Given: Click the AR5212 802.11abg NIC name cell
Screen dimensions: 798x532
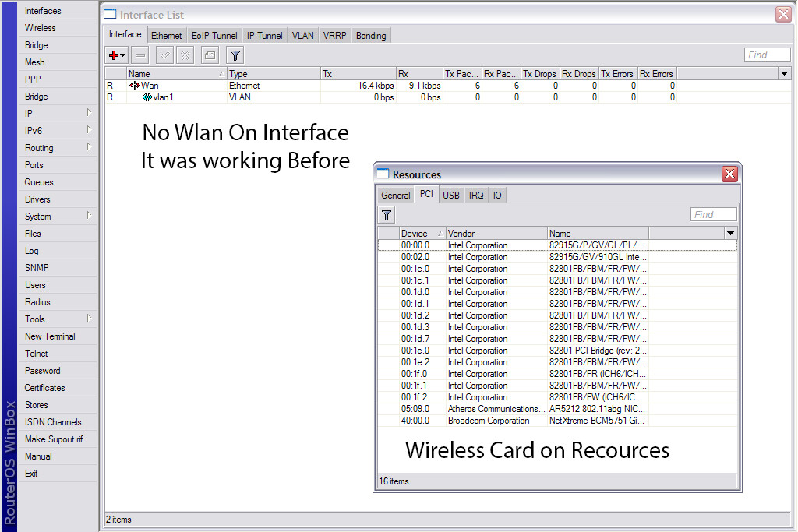Looking at the screenshot, I should tap(597, 409).
